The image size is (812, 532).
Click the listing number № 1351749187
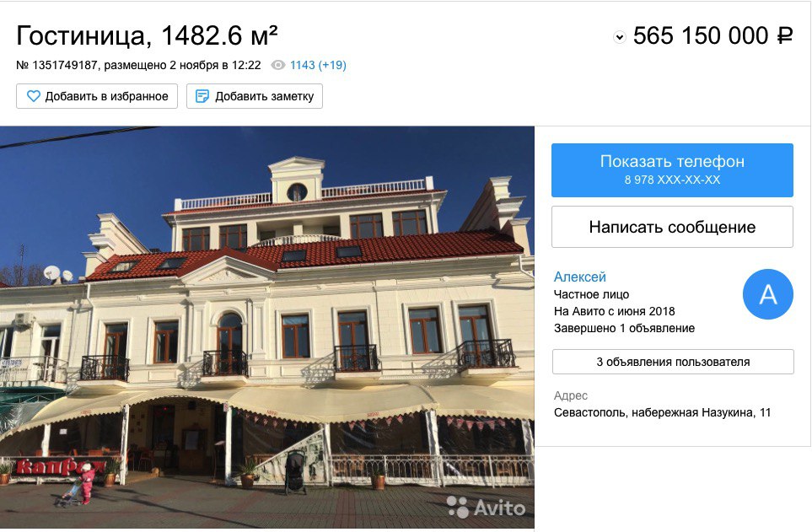tap(57, 65)
